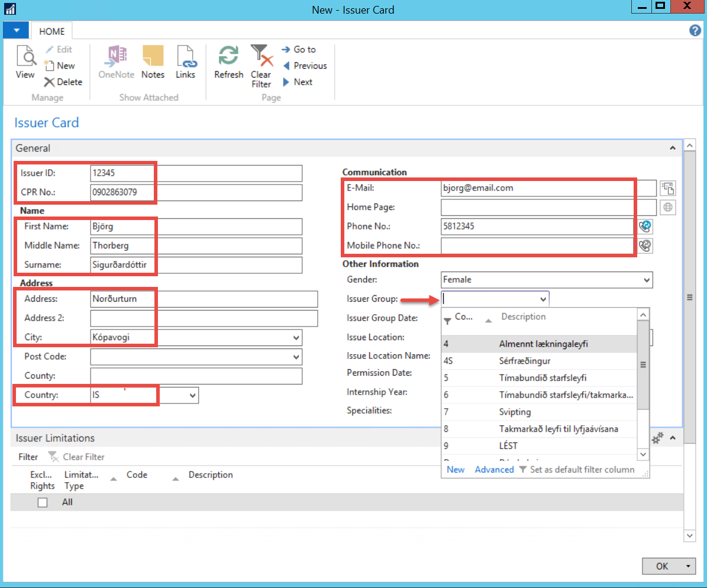Click the email icon beside E-Mail field

669,188
